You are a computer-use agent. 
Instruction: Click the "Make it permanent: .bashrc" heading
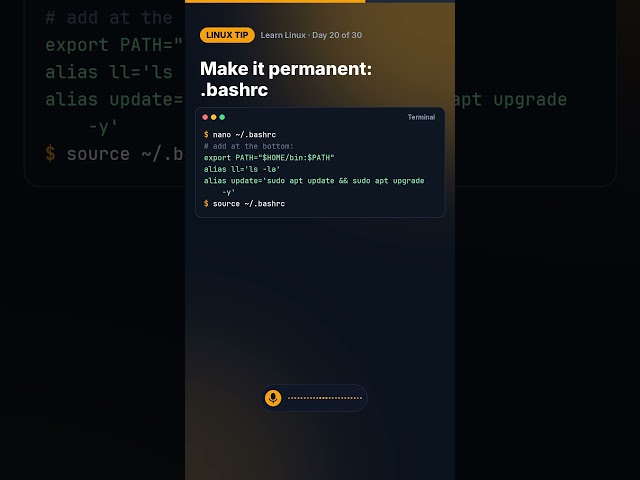coord(286,79)
